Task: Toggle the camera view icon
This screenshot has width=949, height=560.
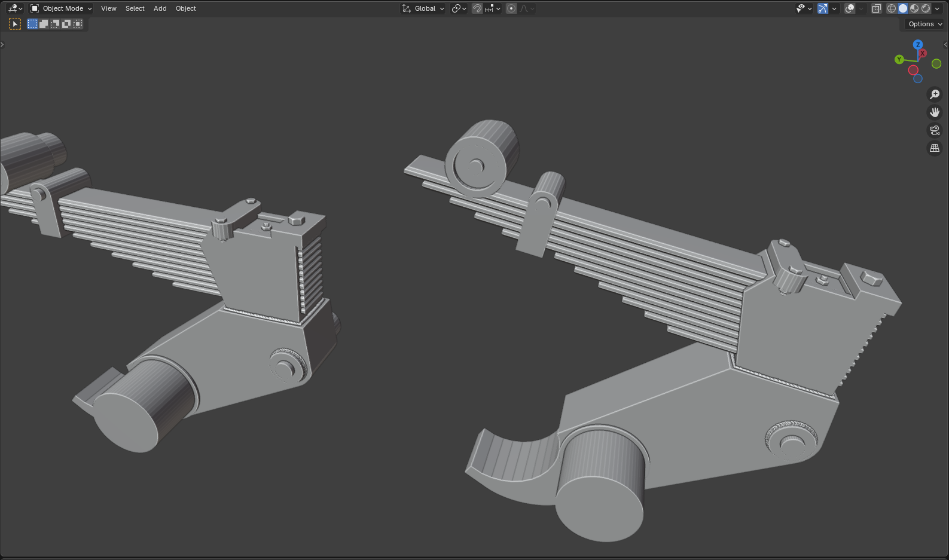Action: 934,130
